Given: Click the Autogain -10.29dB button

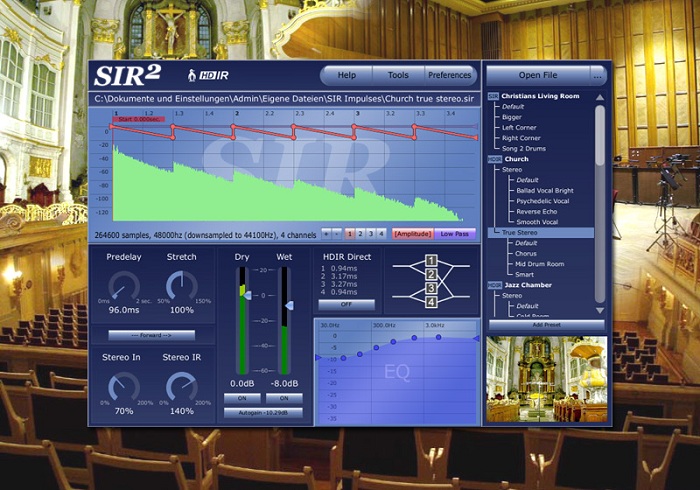Looking at the screenshot, I should pyautogui.click(x=263, y=413).
